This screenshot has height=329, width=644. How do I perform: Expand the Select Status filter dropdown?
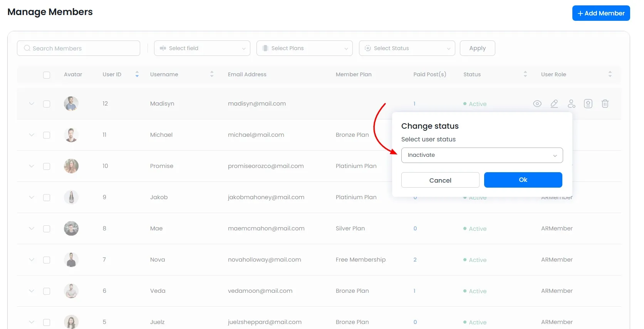point(407,48)
